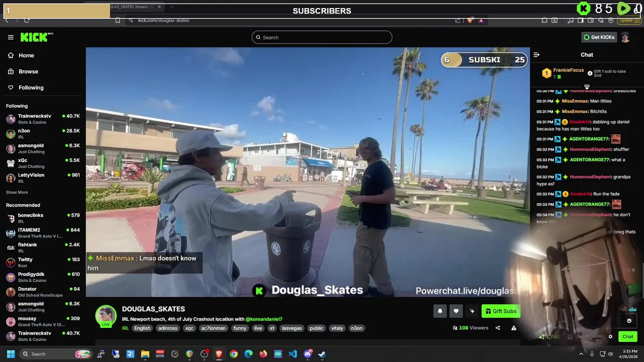Select the English tag
The height and width of the screenshot is (362, 644).
pyautogui.click(x=142, y=328)
